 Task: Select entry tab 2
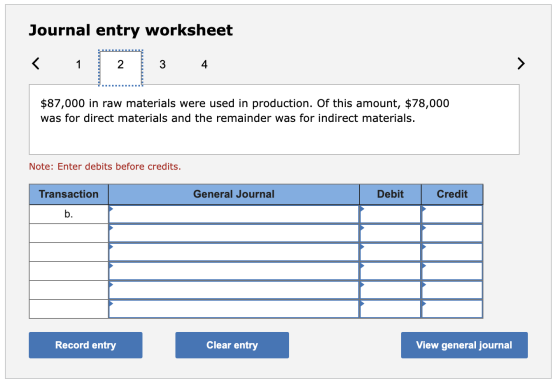(121, 68)
